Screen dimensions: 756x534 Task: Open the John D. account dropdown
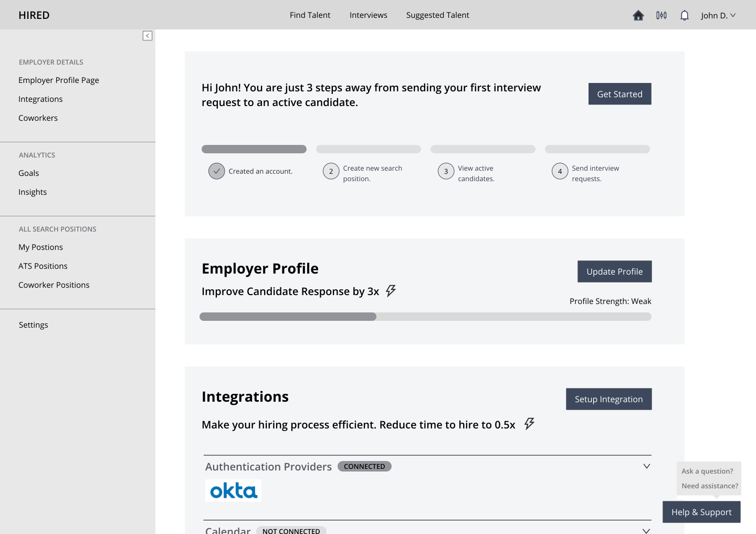click(718, 15)
